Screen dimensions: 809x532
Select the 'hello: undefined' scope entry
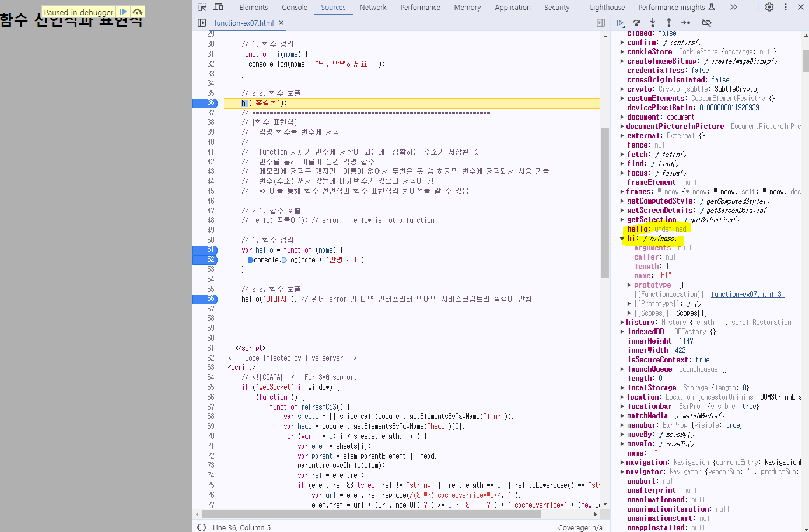click(x=657, y=229)
